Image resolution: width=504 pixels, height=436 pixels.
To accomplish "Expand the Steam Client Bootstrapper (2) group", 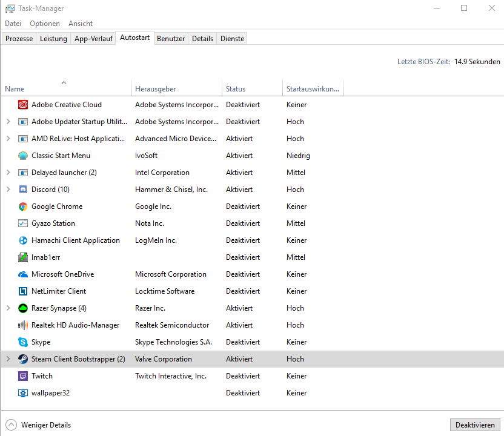I will (8, 359).
